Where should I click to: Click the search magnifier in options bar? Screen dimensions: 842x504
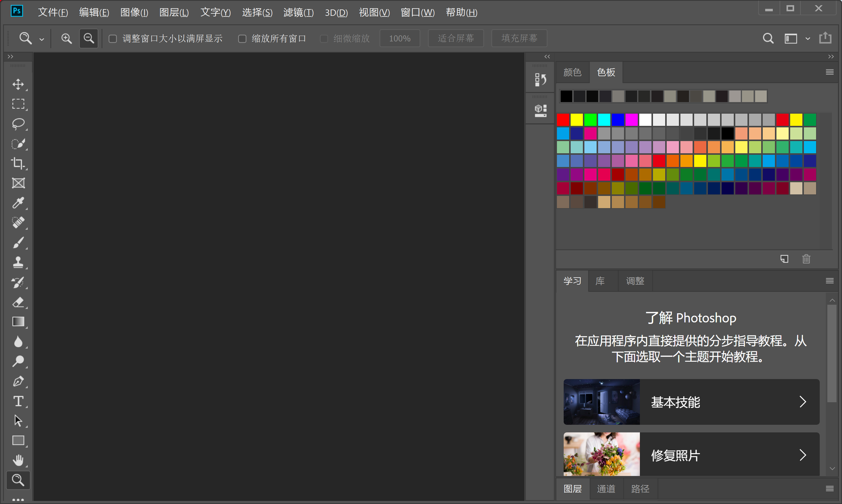click(768, 38)
